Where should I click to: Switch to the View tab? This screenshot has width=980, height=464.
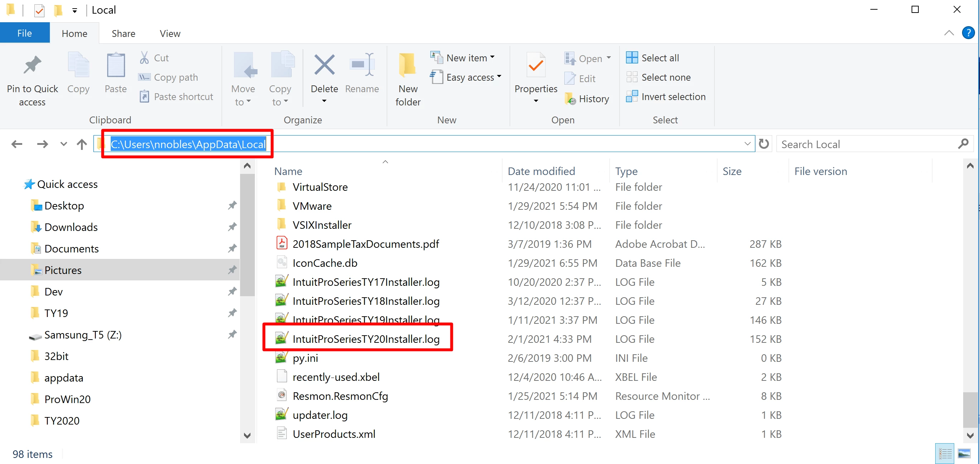tap(170, 33)
